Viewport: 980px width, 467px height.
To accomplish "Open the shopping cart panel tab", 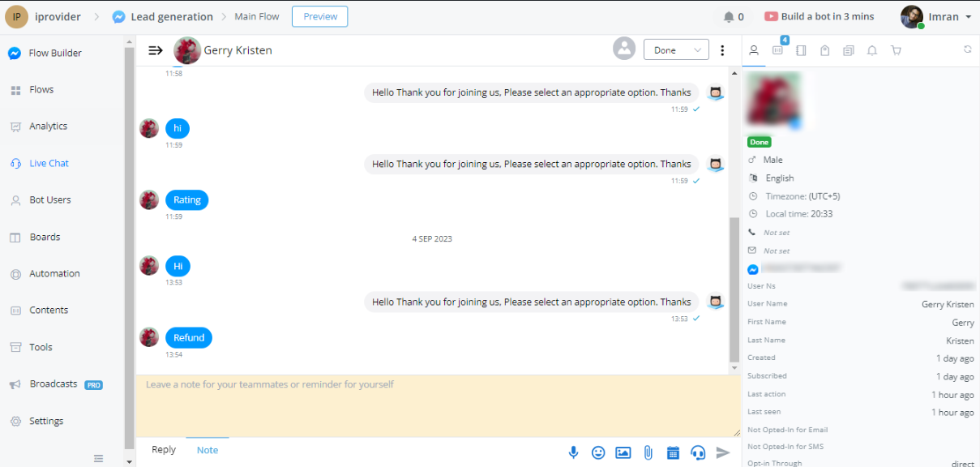I will 896,50.
